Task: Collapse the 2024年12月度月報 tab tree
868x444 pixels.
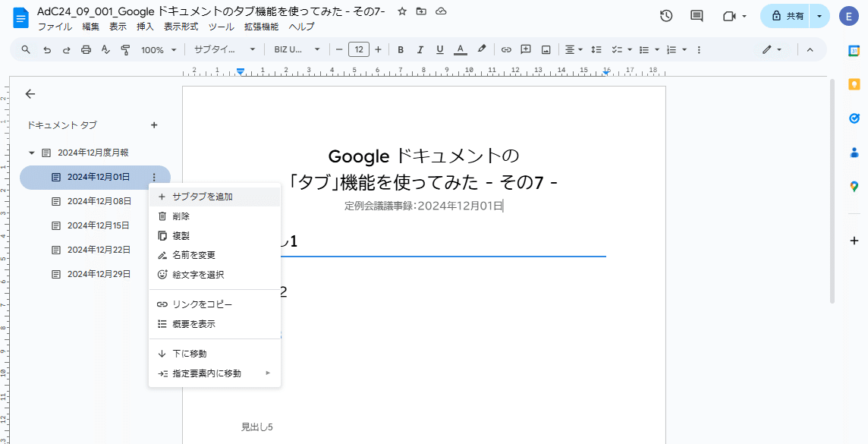Action: pyautogui.click(x=32, y=153)
